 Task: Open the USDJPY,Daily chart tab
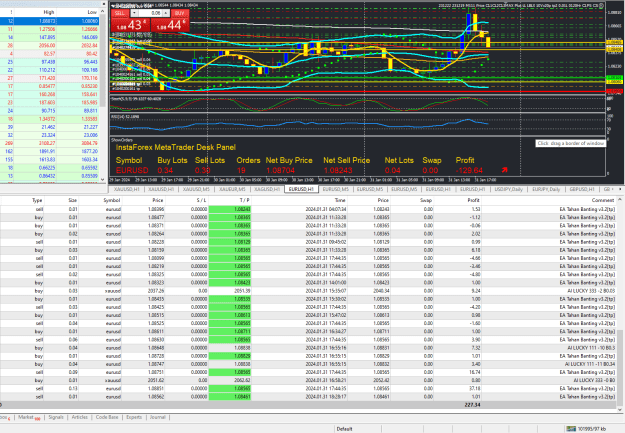tap(509, 189)
